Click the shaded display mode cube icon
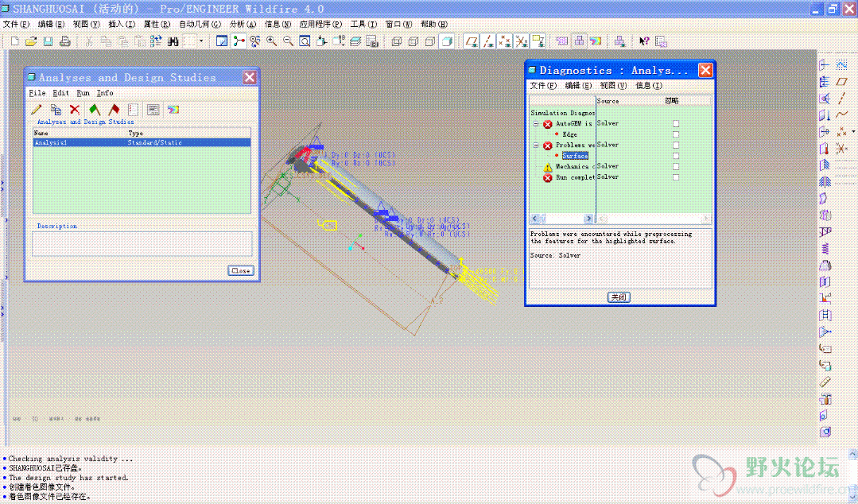The width and height of the screenshot is (858, 504). (447, 41)
